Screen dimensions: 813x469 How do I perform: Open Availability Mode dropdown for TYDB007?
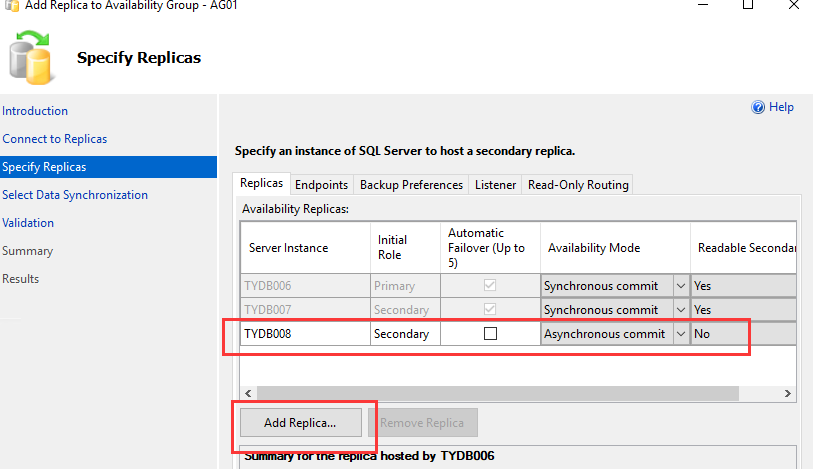coord(681,310)
